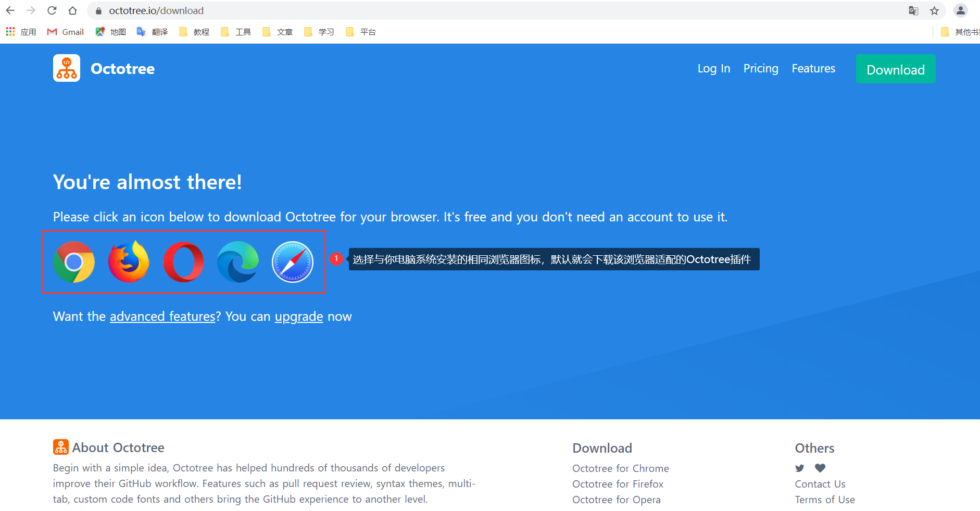
Task: Open the 翻译 translate bookmark
Action: (x=152, y=32)
